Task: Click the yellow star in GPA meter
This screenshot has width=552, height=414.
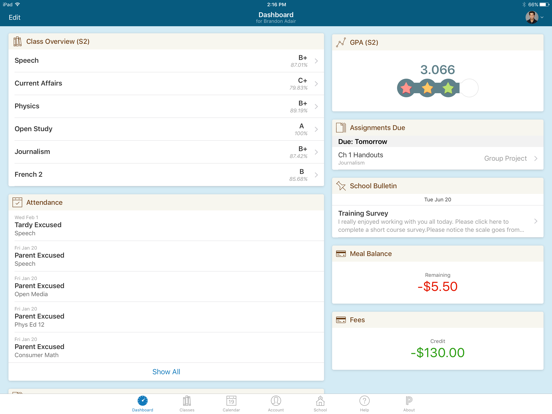Action: pyautogui.click(x=427, y=88)
